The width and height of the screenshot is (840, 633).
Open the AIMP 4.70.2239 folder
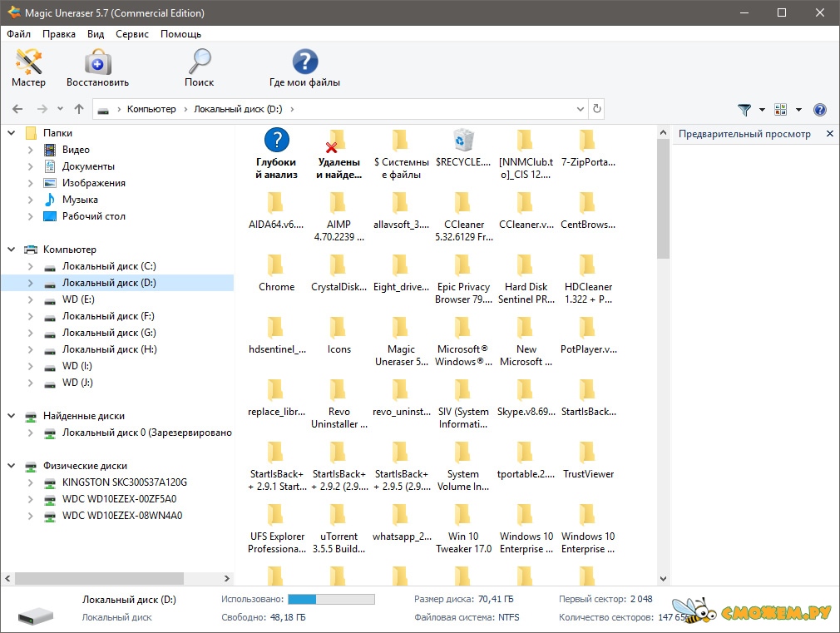click(x=338, y=216)
